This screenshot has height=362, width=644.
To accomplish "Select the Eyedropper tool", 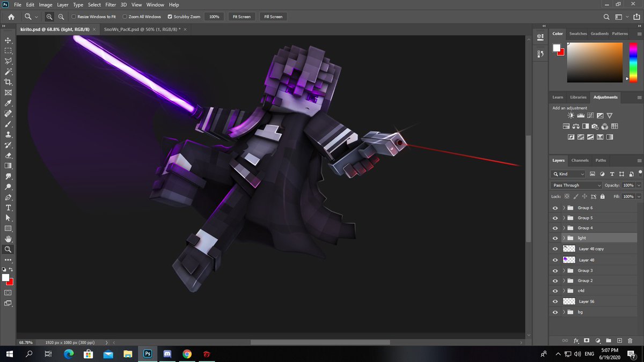I will tap(8, 103).
